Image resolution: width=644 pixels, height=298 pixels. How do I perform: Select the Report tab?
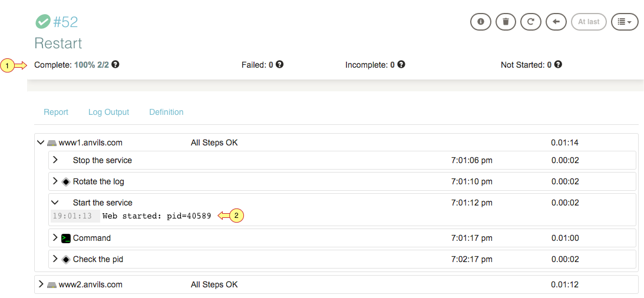[56, 112]
